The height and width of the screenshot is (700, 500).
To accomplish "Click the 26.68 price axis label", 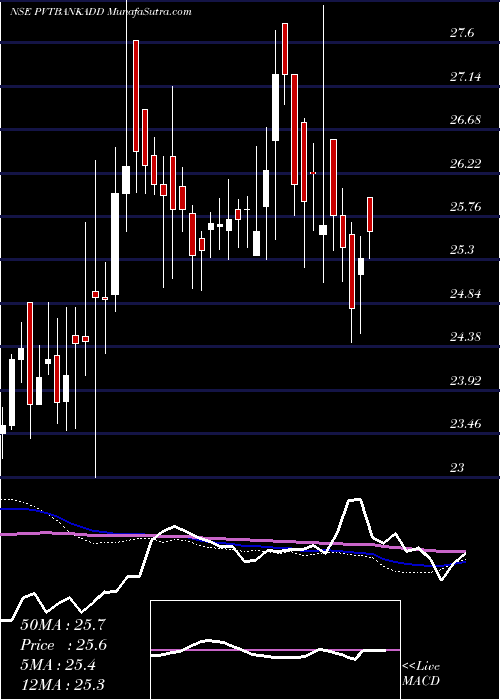I will 465,120.
